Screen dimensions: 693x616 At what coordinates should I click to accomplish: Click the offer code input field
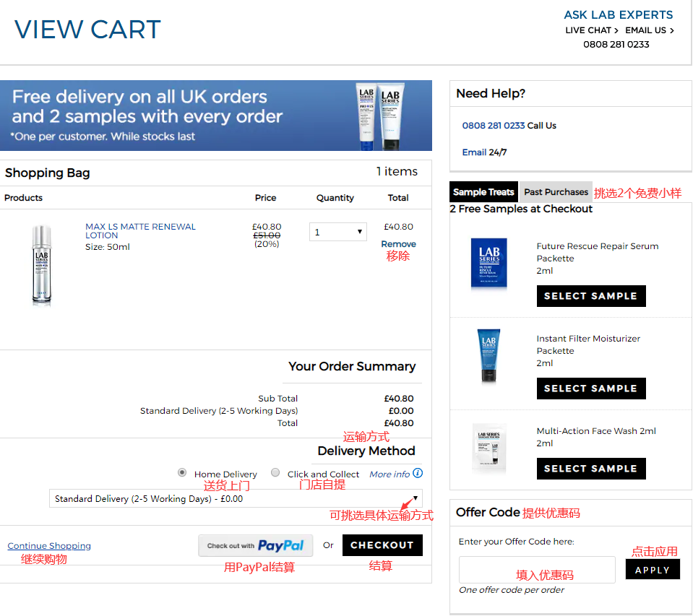click(537, 570)
